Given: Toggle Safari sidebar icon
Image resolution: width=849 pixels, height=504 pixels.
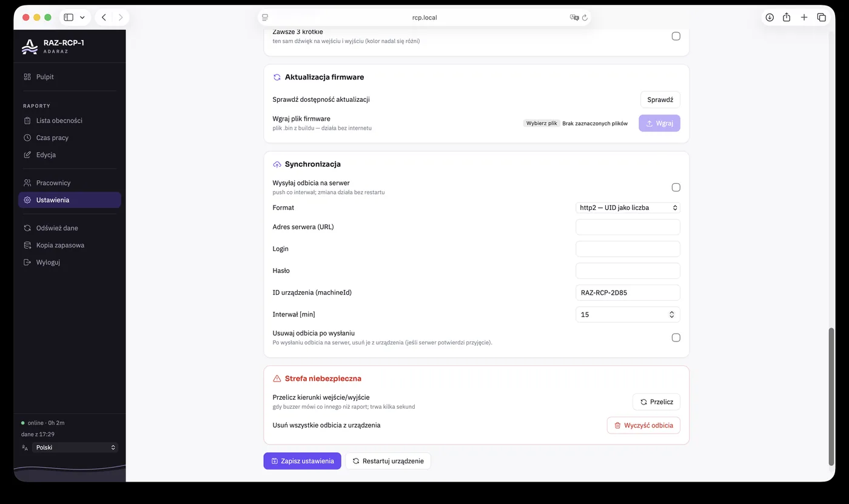Looking at the screenshot, I should tap(69, 18).
